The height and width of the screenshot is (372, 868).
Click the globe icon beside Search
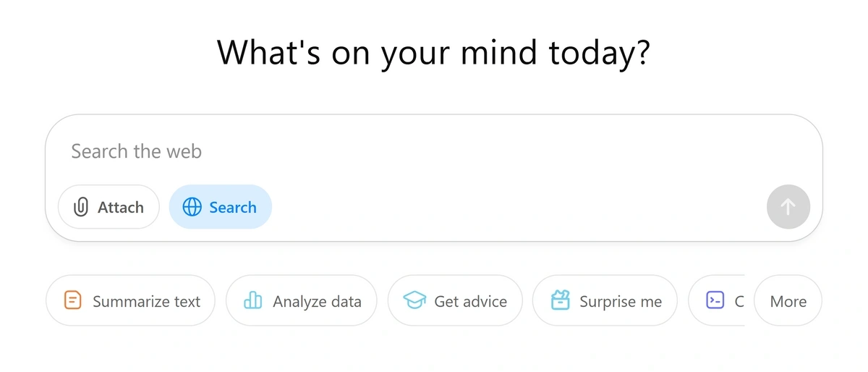point(192,208)
